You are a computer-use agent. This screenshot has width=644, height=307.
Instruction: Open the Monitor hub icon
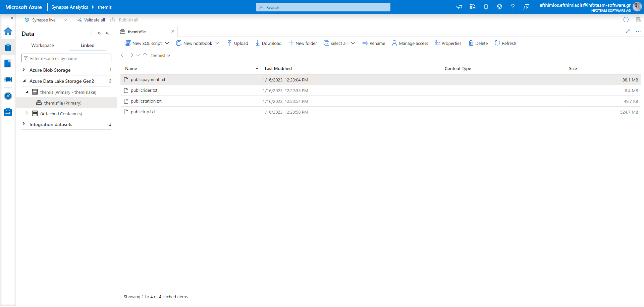(8, 96)
